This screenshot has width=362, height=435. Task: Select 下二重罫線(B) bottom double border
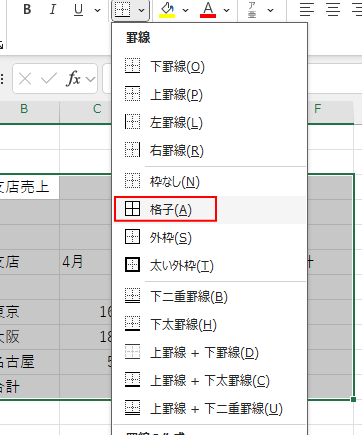coord(209,296)
